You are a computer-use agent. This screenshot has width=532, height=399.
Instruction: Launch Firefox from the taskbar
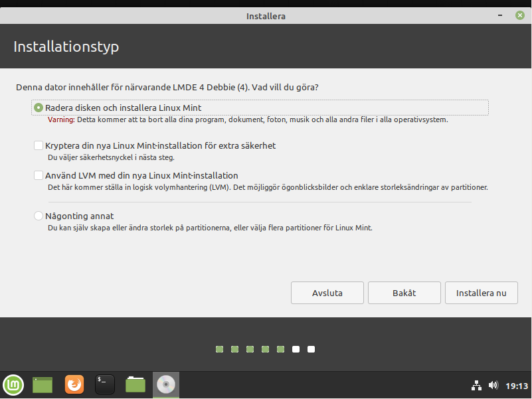pos(74,384)
